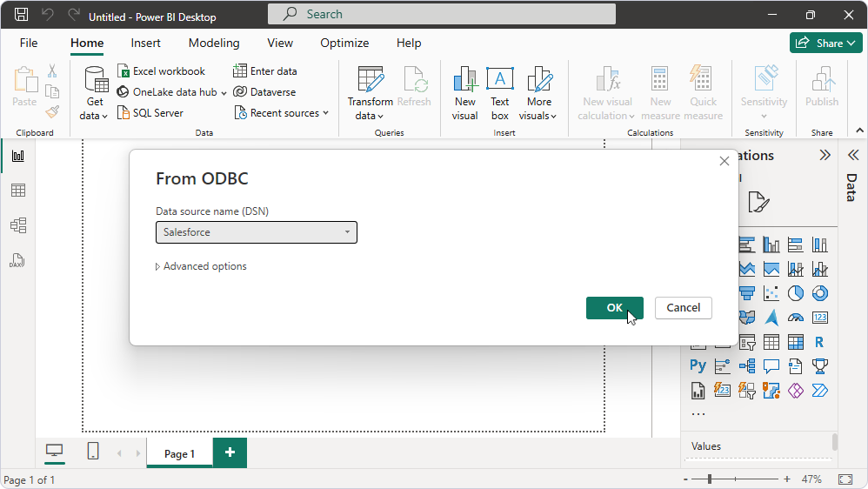Click the Search box in title bar
This screenshot has height=489, width=868.
[441, 15]
